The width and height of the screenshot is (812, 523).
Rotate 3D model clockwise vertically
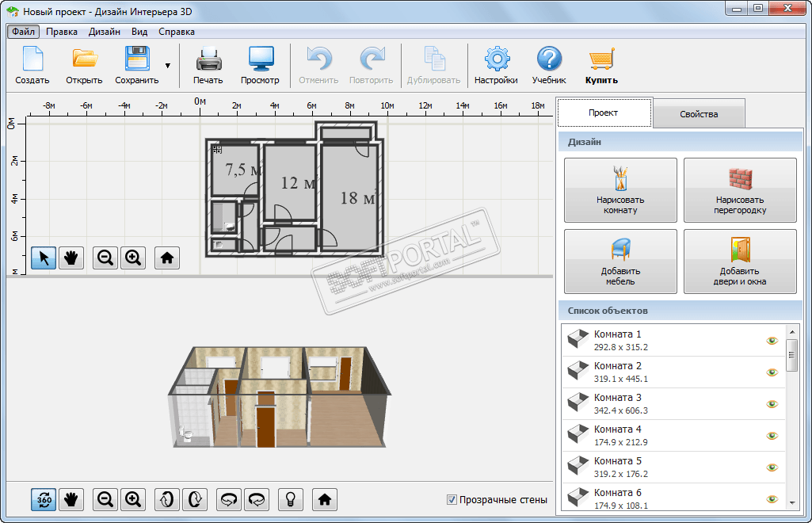195,500
